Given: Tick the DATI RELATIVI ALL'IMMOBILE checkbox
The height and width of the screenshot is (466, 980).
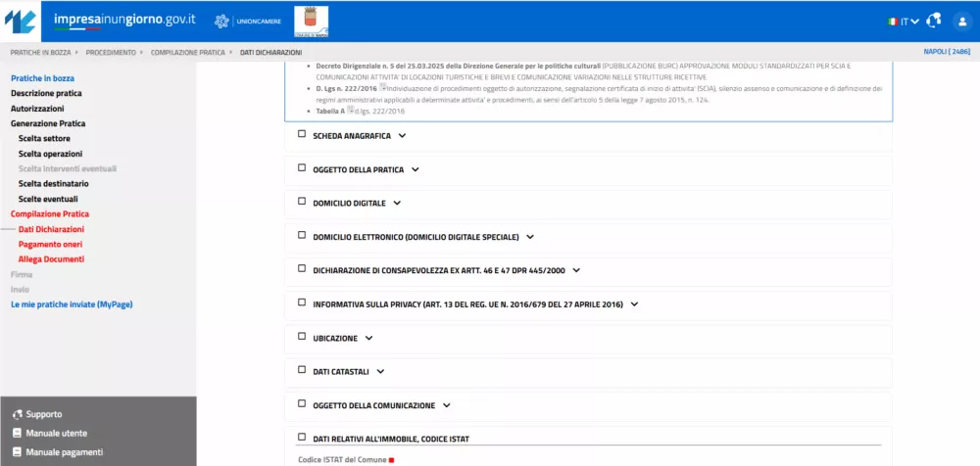Looking at the screenshot, I should [x=302, y=438].
